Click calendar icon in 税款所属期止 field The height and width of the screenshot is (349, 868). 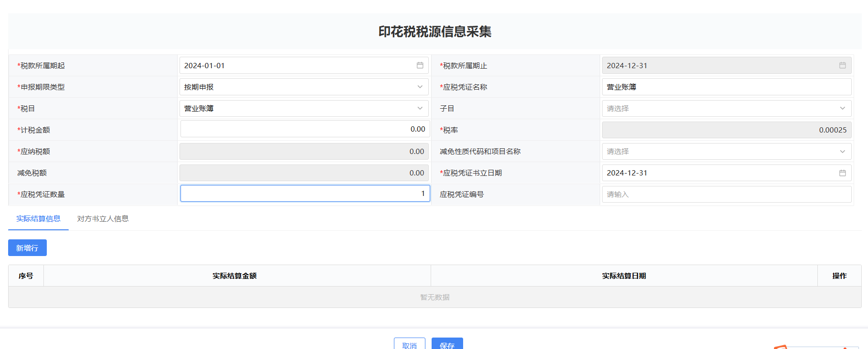point(842,65)
